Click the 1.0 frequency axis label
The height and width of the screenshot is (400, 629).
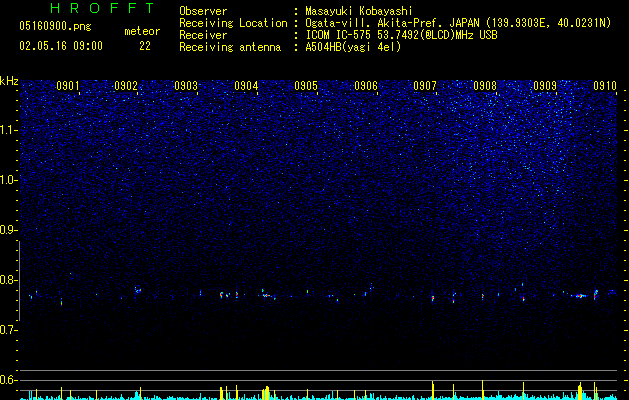[9, 180]
